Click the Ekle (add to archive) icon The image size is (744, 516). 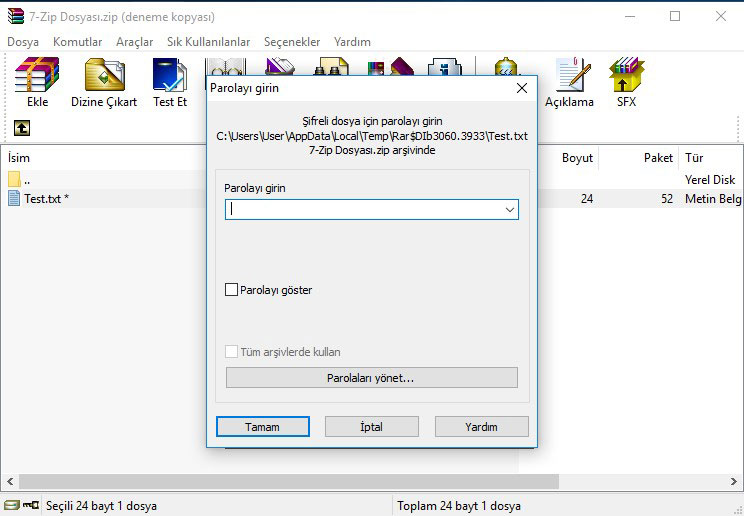pos(37,75)
